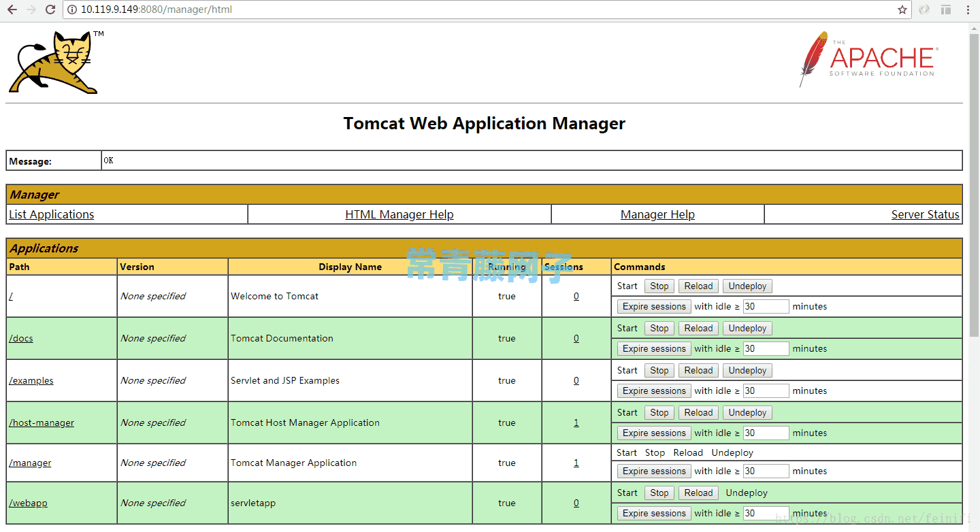Screen dimensions: 980x532
Task: Click 'Servlet and JSP Examples' display name
Action: [285, 380]
